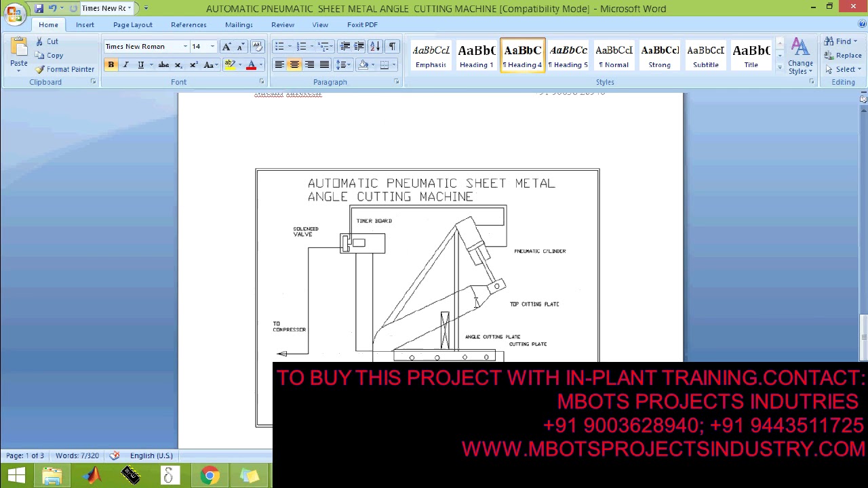Undo the last action
The image size is (868, 488).
click(52, 8)
